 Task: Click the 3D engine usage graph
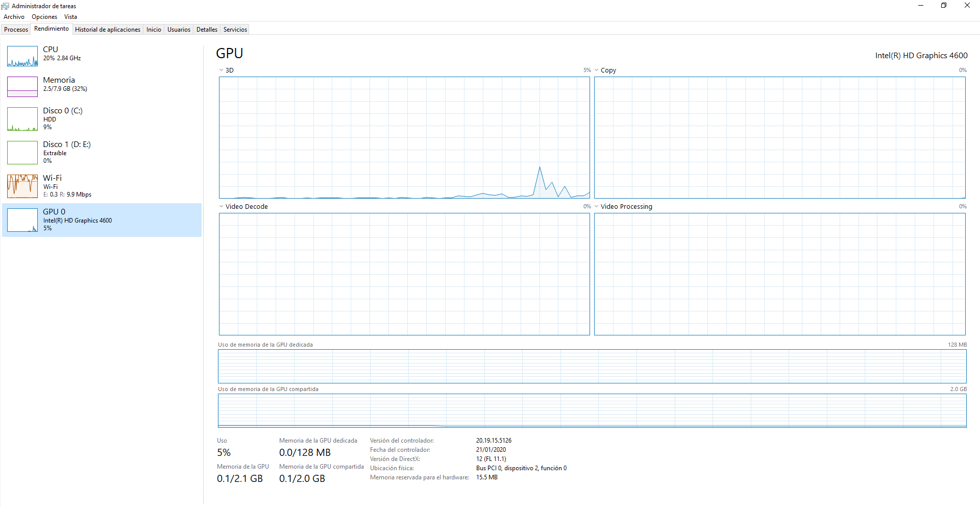pos(404,138)
